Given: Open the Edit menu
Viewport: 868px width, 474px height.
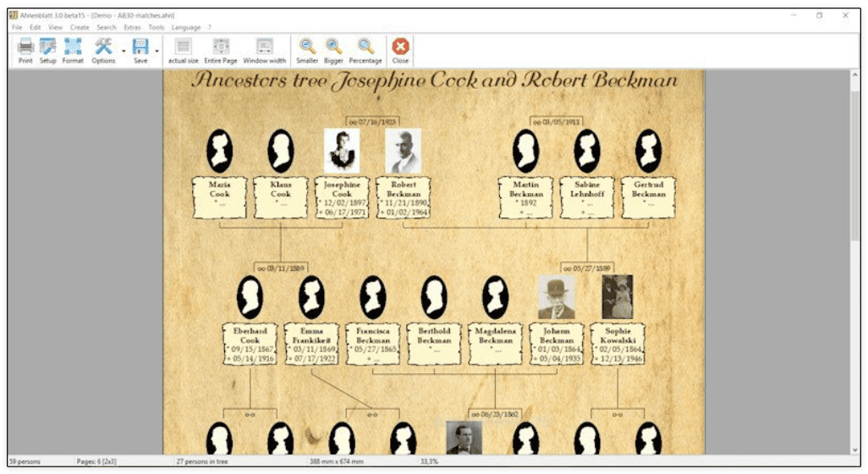Looking at the screenshot, I should [36, 27].
